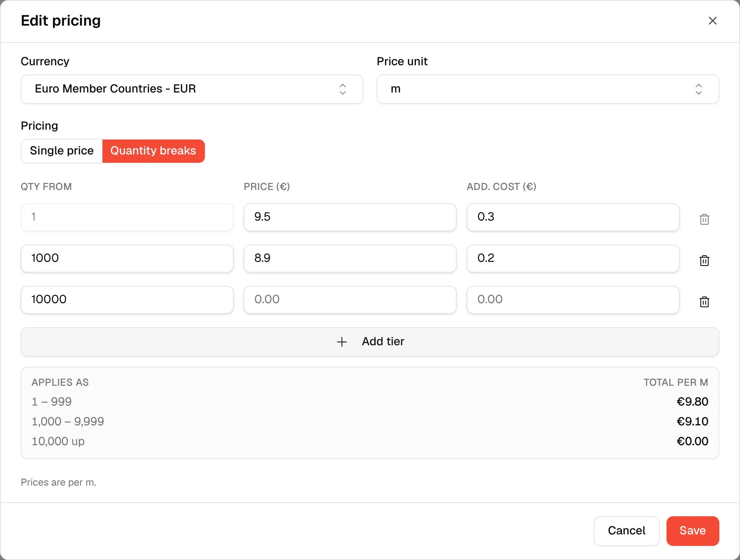Edit the additional cost field showing 0.3
The height and width of the screenshot is (560, 740).
coord(573,217)
